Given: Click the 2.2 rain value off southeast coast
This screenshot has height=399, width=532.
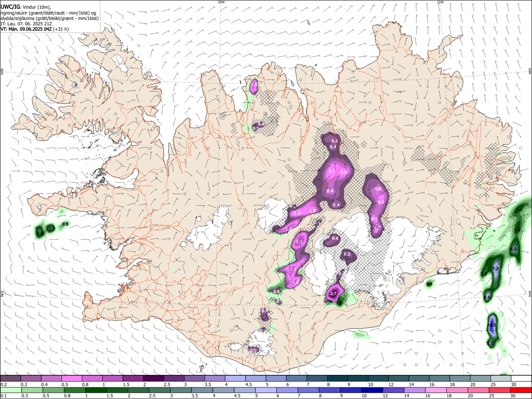Looking at the screenshot, I should [x=484, y=273].
